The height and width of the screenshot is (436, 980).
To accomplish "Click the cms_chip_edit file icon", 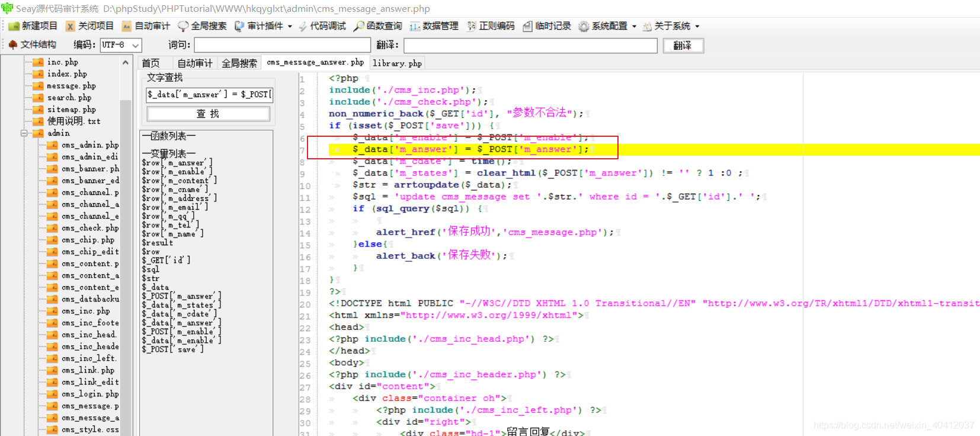I will click(52, 252).
